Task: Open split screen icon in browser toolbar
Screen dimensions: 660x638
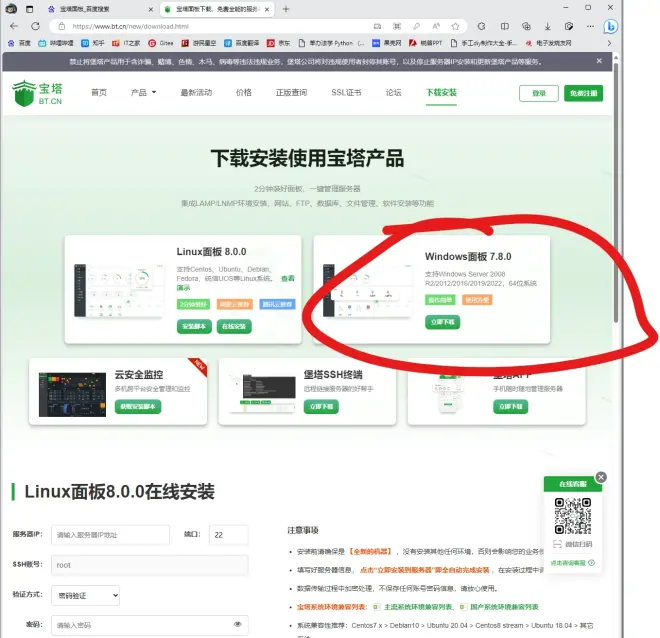Action: point(504,26)
